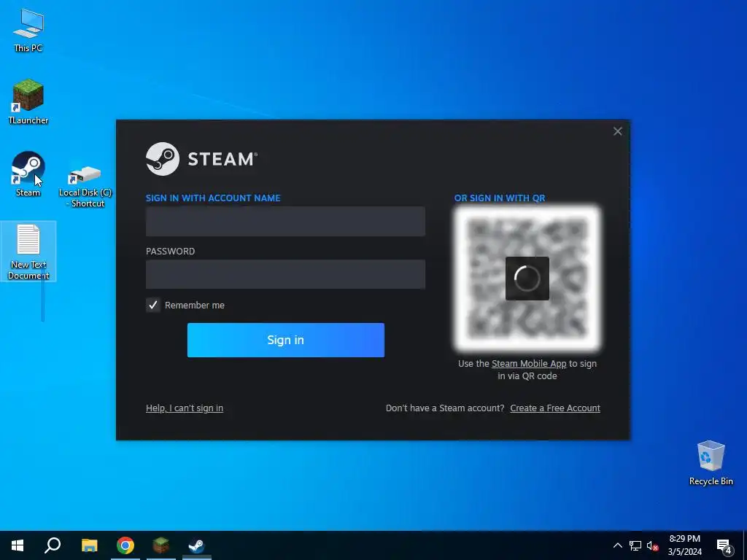747x560 pixels.
Task: Open Google Chrome from taskbar
Action: (125, 545)
